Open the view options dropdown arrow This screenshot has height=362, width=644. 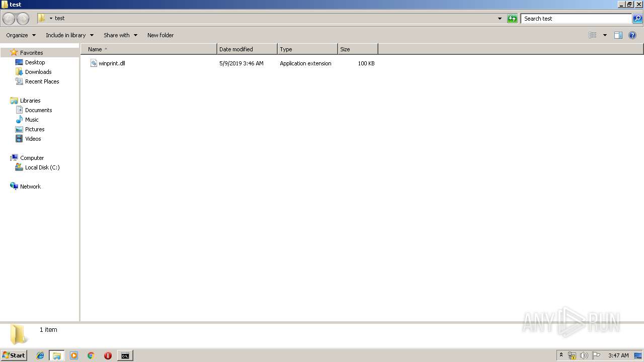tap(605, 35)
